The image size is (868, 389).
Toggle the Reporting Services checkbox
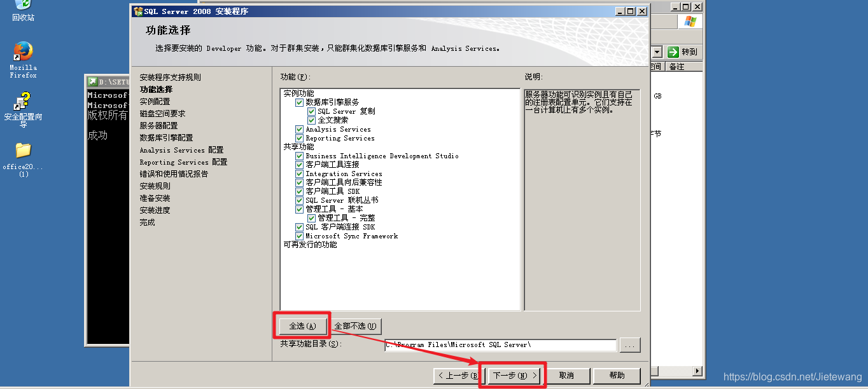pos(299,138)
